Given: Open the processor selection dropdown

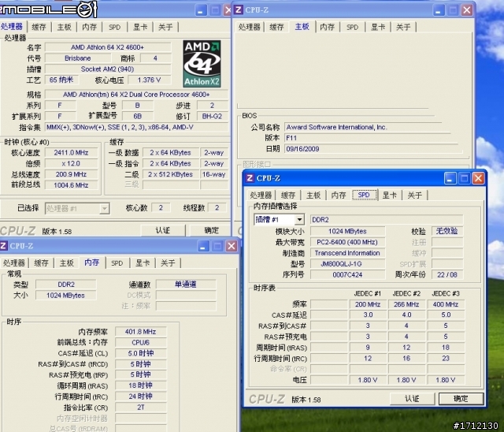Looking at the screenshot, I should (104, 209).
